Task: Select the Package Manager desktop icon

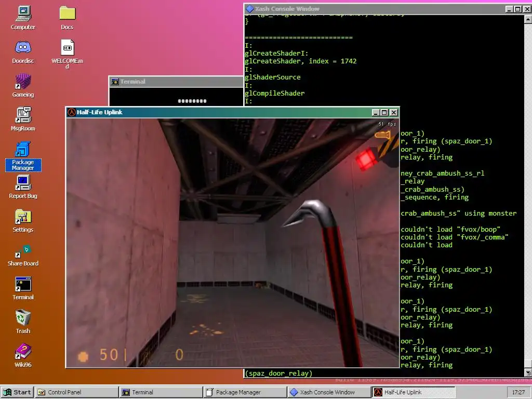Action: point(23,156)
